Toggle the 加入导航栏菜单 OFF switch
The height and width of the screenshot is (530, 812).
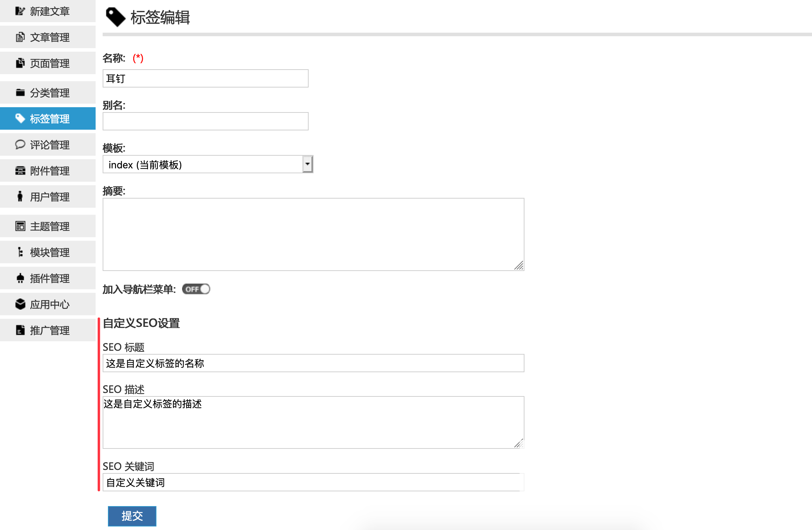[196, 289]
